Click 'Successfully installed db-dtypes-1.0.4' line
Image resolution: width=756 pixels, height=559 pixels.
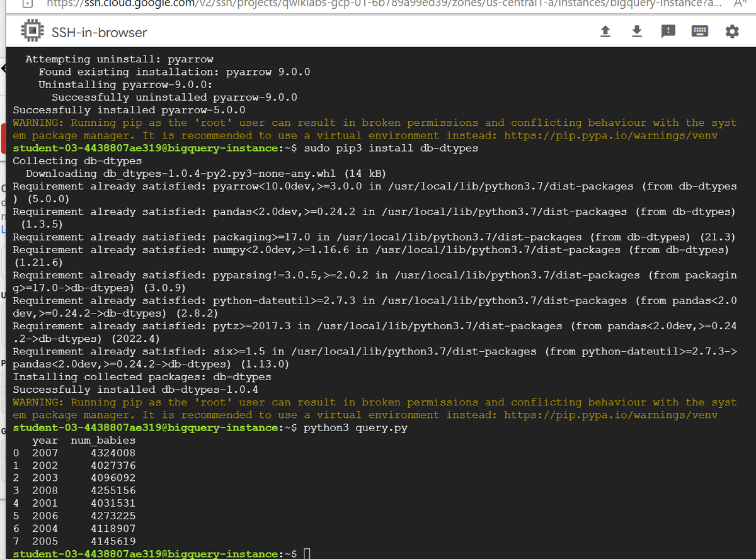click(135, 390)
